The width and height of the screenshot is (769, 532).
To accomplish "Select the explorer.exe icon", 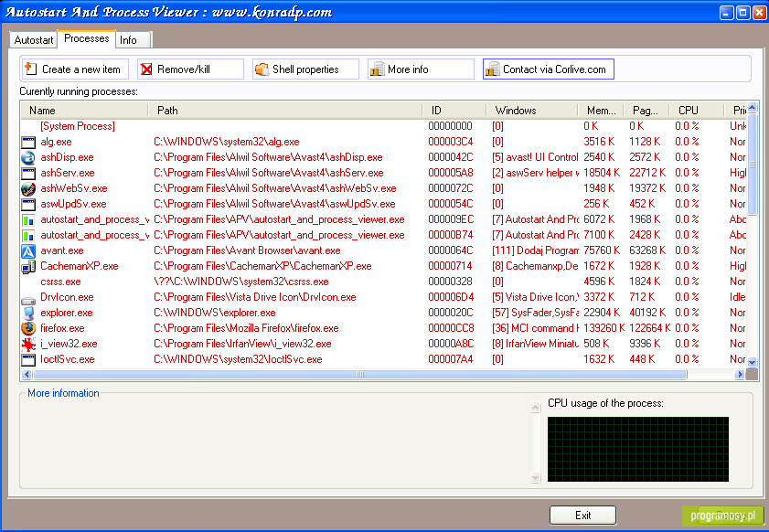I will pyautogui.click(x=28, y=313).
